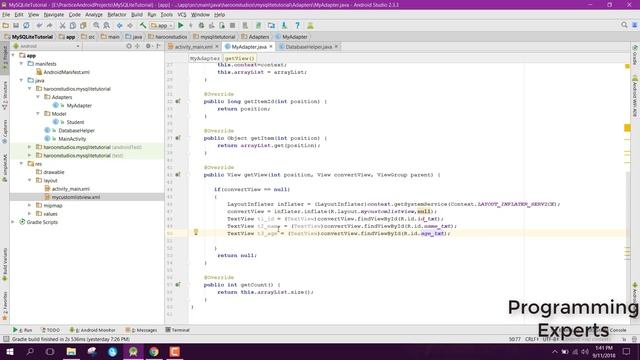Click the Save All toolbar icon
The image size is (640, 360).
(x=16, y=25)
